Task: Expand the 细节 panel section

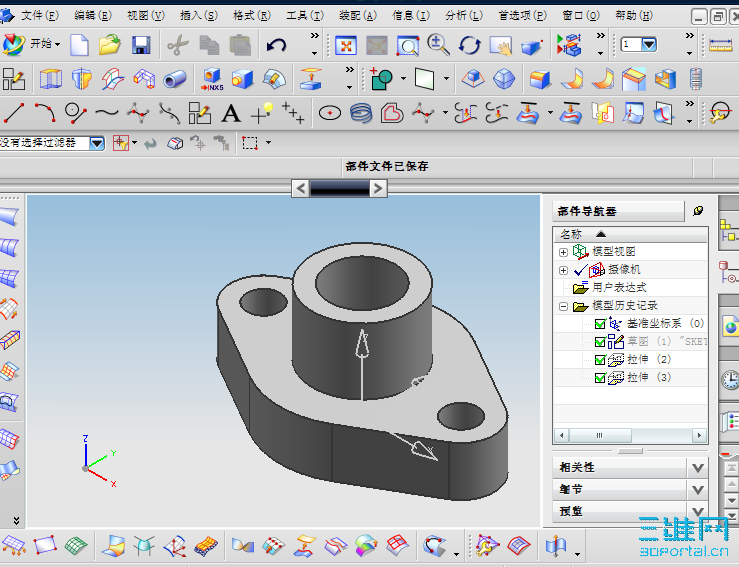Action: (x=698, y=490)
